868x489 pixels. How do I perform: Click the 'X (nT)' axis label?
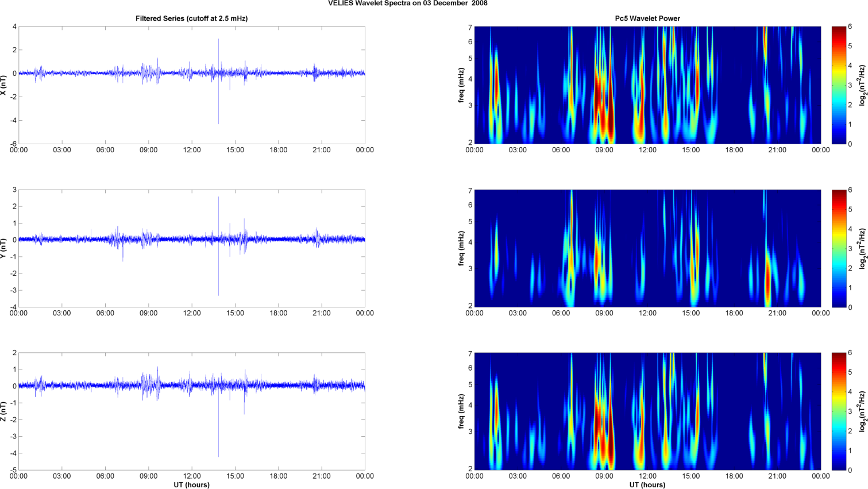(x=4, y=85)
